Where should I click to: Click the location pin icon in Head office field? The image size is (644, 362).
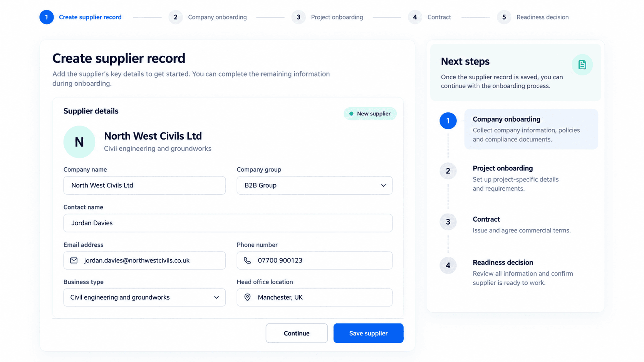[248, 297]
